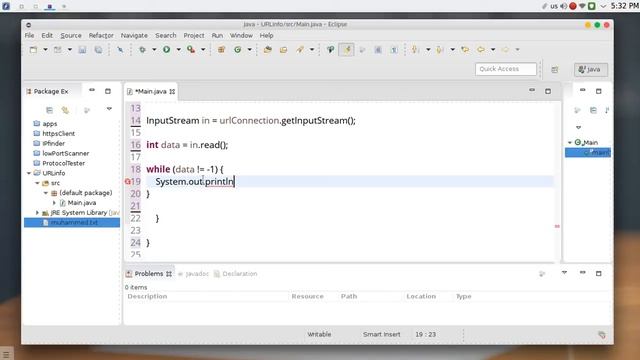
Task: Toggle Link with Editor in Package Explorer
Action: tap(65, 110)
